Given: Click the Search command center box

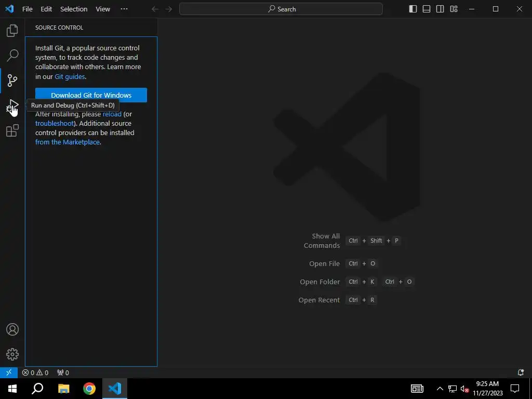Looking at the screenshot, I should point(281,9).
